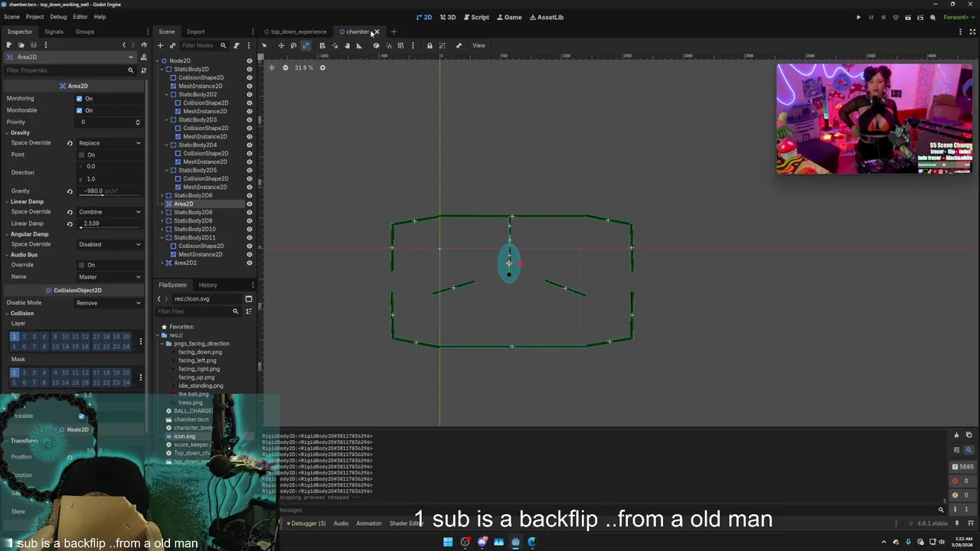
Task: Open documentation for Area2D
Action: click(x=143, y=57)
